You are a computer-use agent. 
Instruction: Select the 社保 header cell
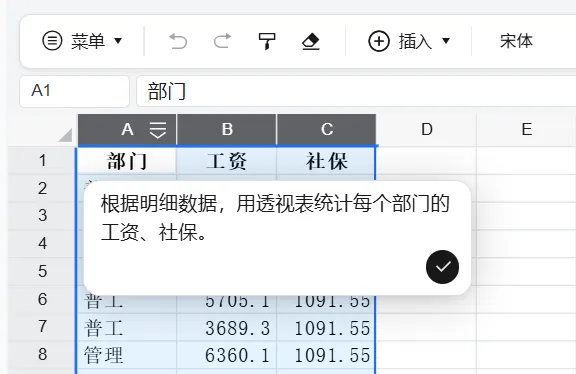326,161
